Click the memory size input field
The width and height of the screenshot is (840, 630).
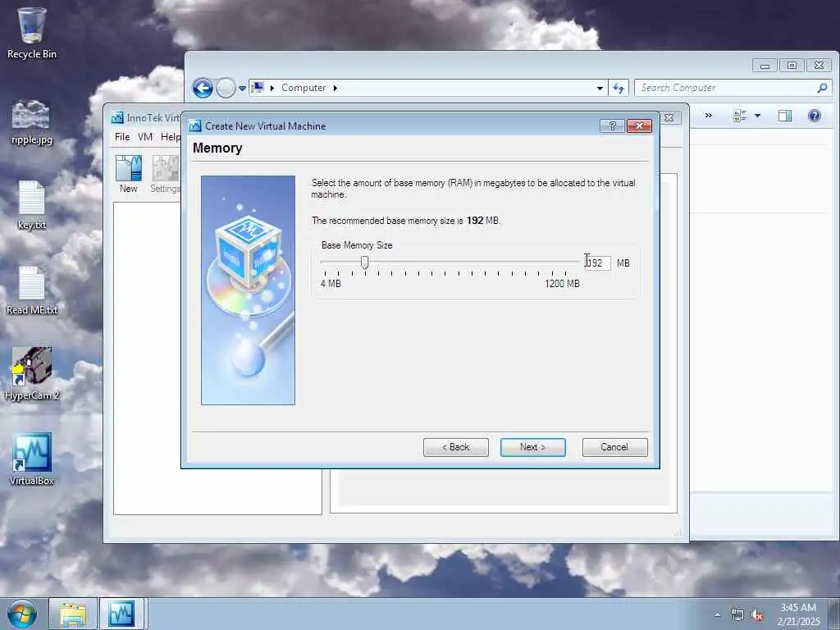click(597, 263)
